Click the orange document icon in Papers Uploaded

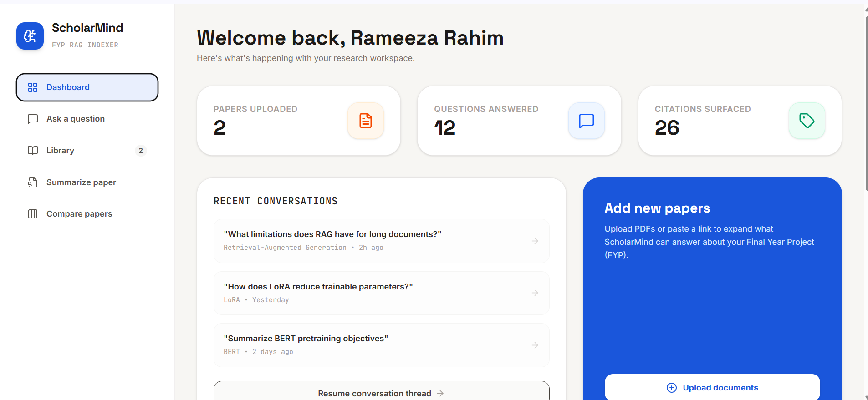[x=366, y=121]
